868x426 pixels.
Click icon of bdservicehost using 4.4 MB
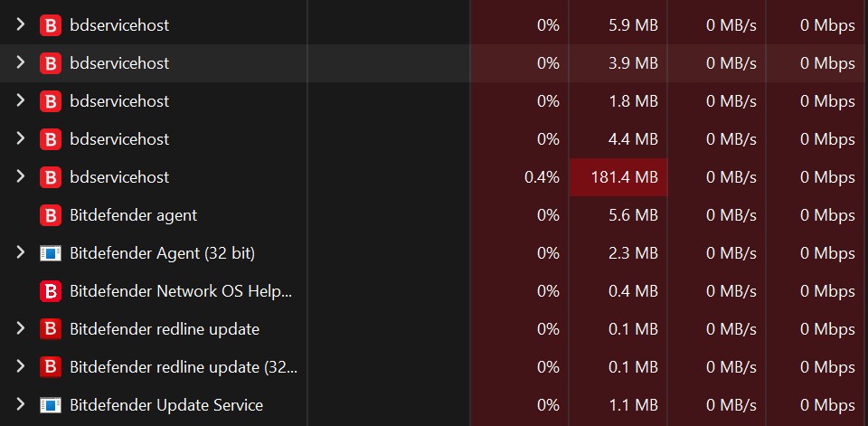(51, 139)
